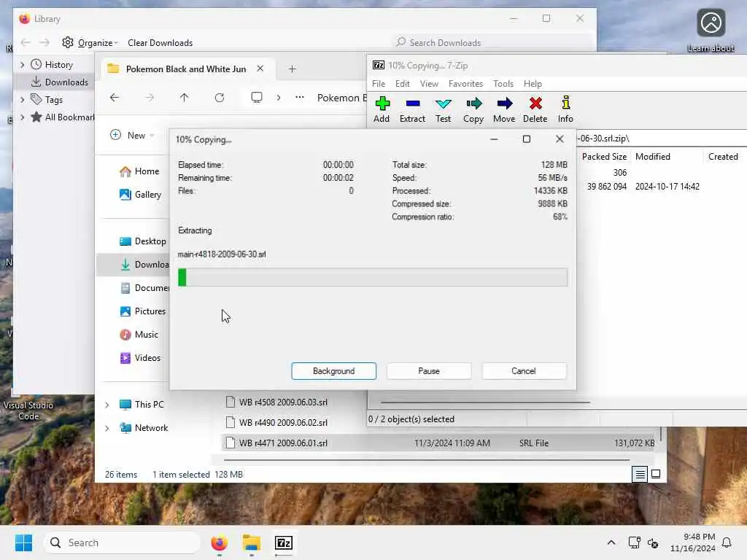Close the Pokemon Black and White tab

tap(260, 69)
